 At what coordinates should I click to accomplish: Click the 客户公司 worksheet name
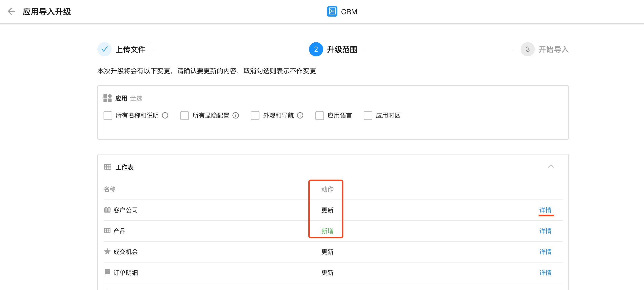click(126, 210)
